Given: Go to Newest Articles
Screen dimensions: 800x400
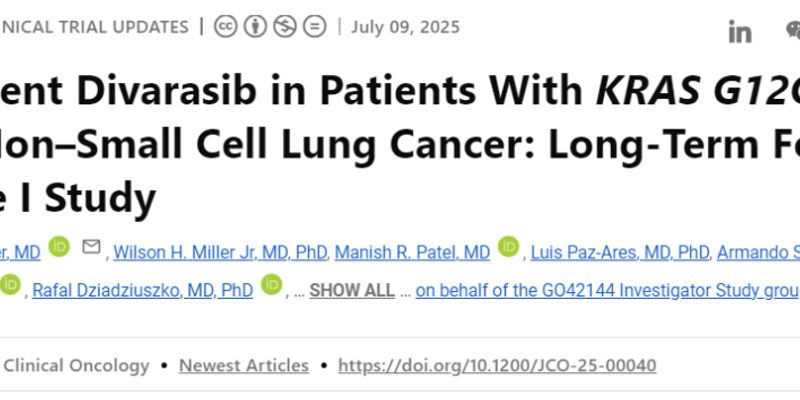Looking at the screenshot, I should (x=243, y=366).
